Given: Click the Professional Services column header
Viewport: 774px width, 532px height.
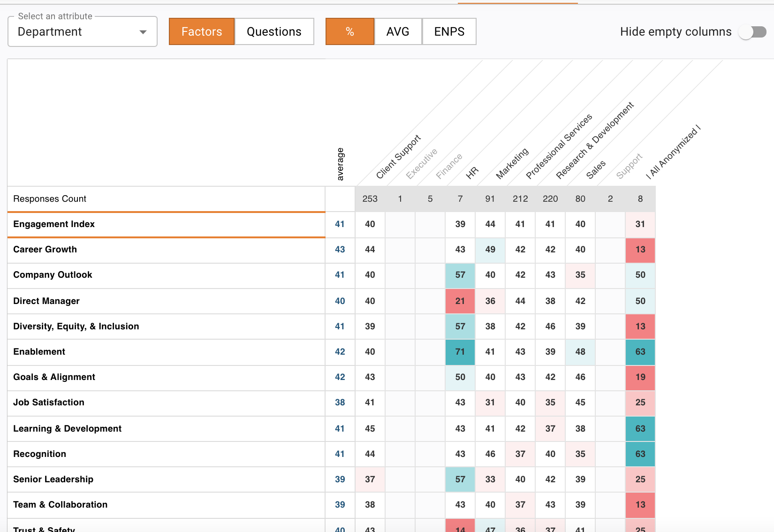Looking at the screenshot, I should 559,146.
